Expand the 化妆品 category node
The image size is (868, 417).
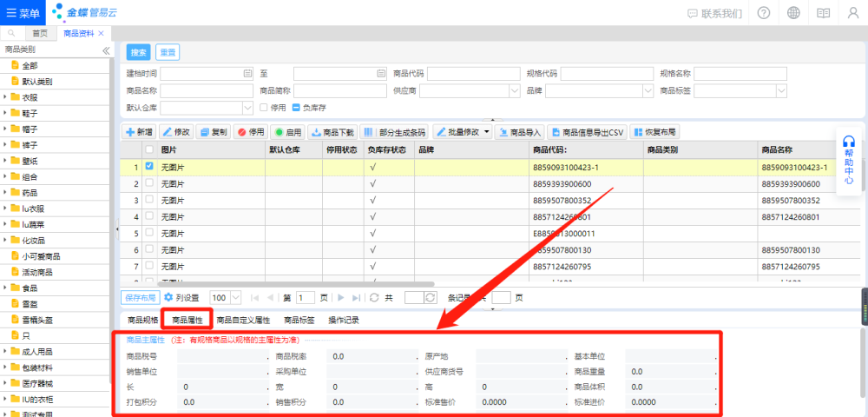[x=5, y=241]
